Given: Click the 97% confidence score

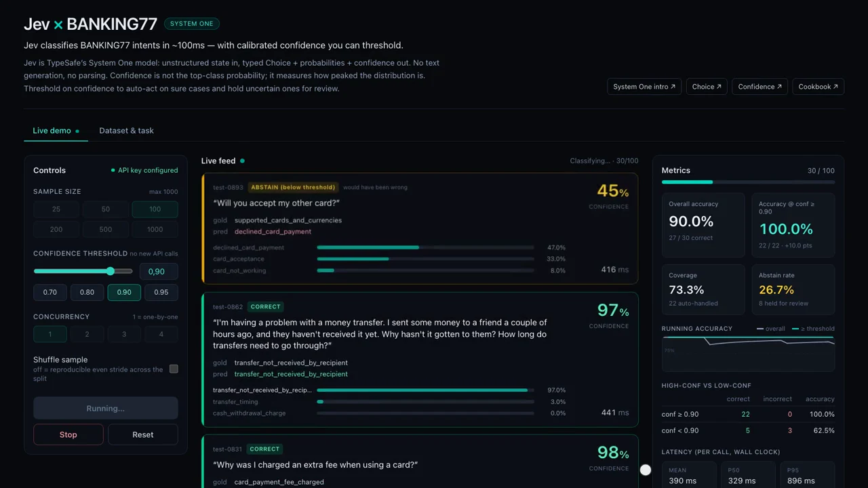Looking at the screenshot, I should (612, 311).
